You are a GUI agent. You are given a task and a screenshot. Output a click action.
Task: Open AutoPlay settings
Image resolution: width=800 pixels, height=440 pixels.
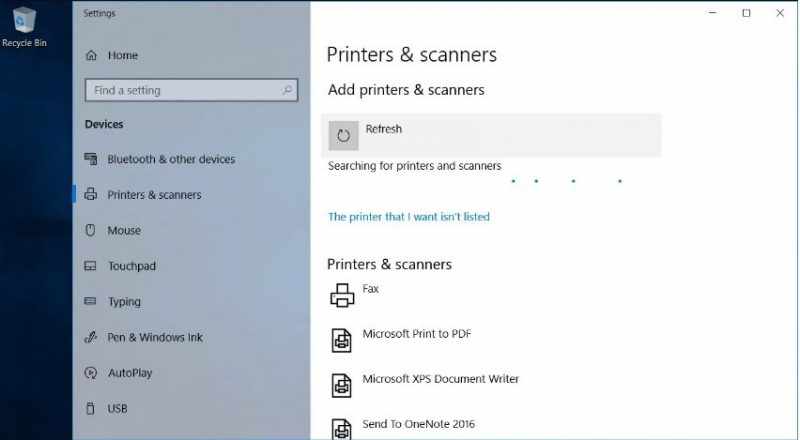(x=130, y=373)
